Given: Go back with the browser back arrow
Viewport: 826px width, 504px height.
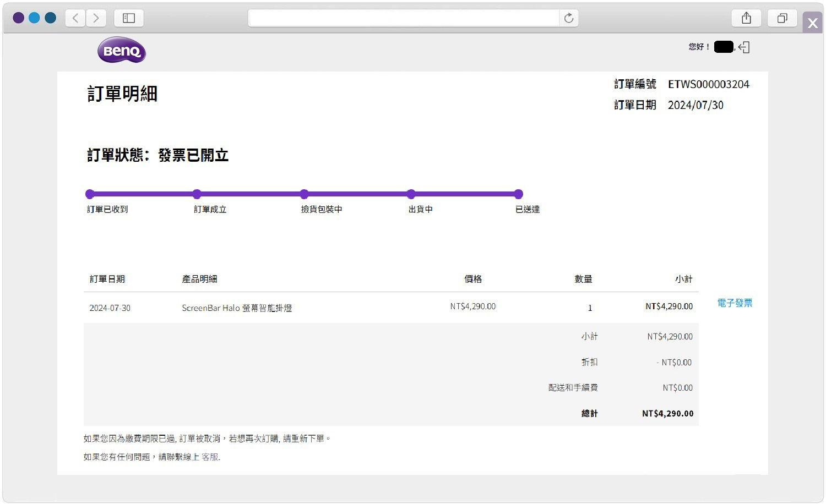Looking at the screenshot, I should [x=75, y=18].
